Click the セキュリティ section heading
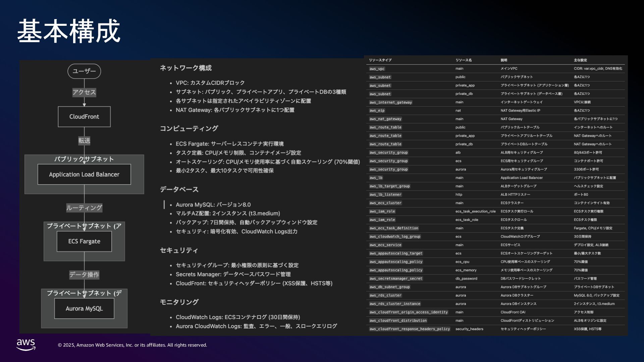Viewport: 644px width, 362px height. pyautogui.click(x=179, y=250)
